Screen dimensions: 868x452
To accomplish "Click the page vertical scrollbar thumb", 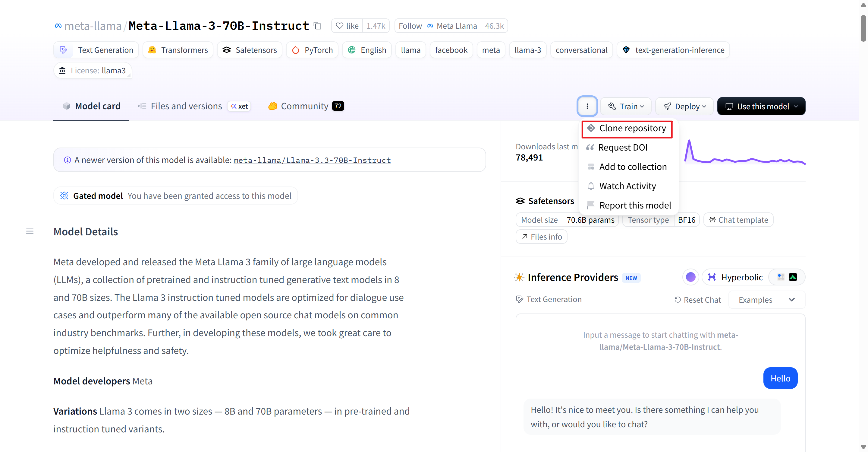I will click(863, 29).
